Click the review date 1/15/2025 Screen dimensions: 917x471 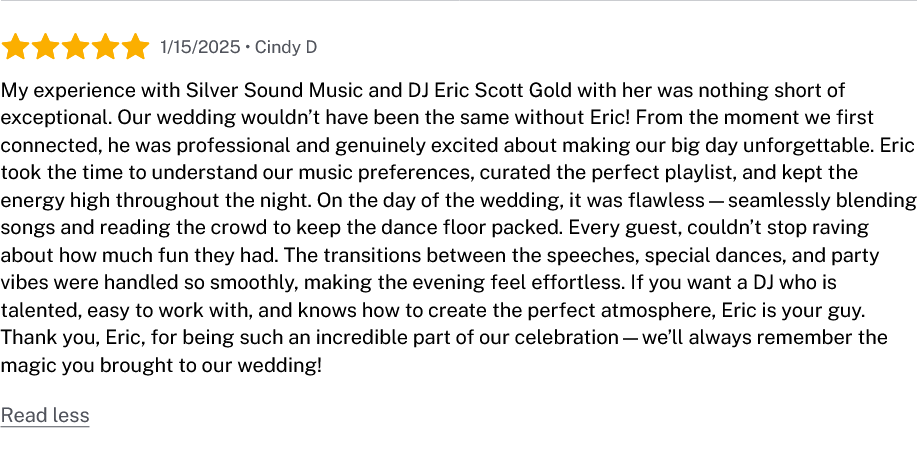click(200, 47)
